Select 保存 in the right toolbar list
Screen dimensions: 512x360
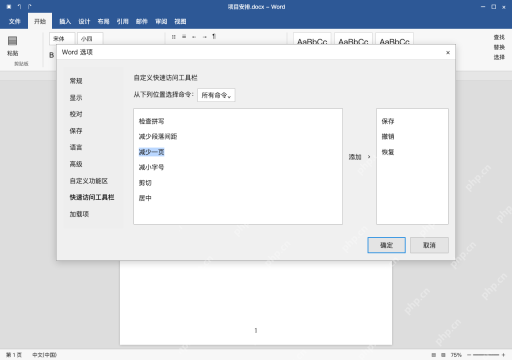pos(388,121)
